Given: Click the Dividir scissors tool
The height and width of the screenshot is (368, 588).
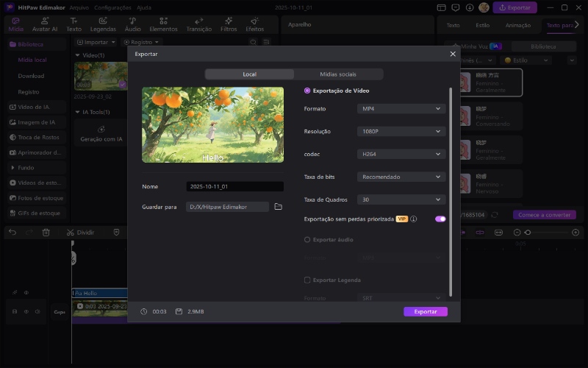Looking at the screenshot, I should point(71,232).
